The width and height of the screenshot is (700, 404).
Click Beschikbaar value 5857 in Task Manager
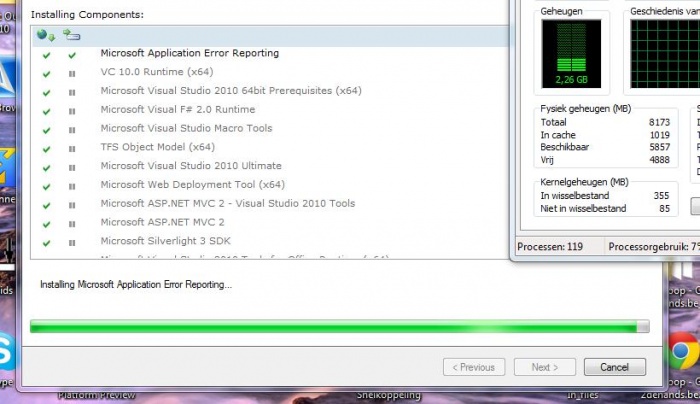point(659,147)
